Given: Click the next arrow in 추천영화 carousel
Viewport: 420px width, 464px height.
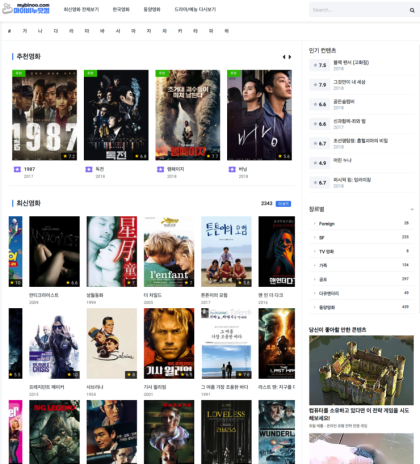Looking at the screenshot, I should point(290,57).
